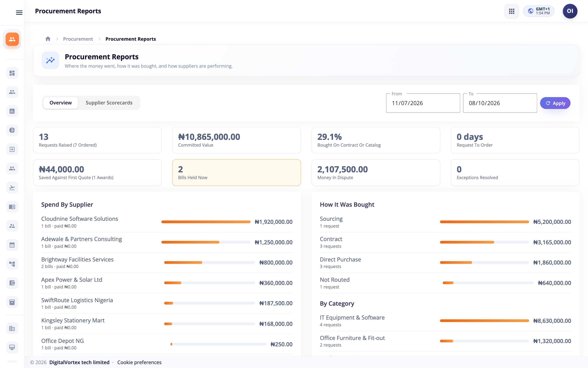Click the OI user avatar

[x=570, y=11]
